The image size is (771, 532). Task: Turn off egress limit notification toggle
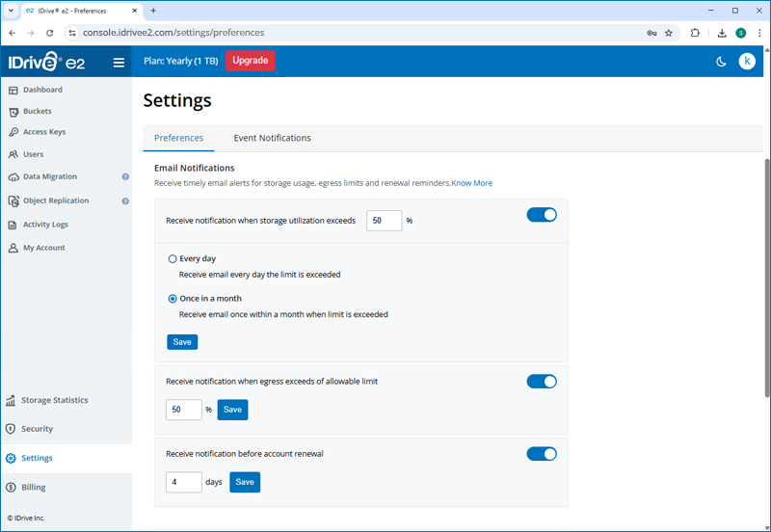(542, 382)
